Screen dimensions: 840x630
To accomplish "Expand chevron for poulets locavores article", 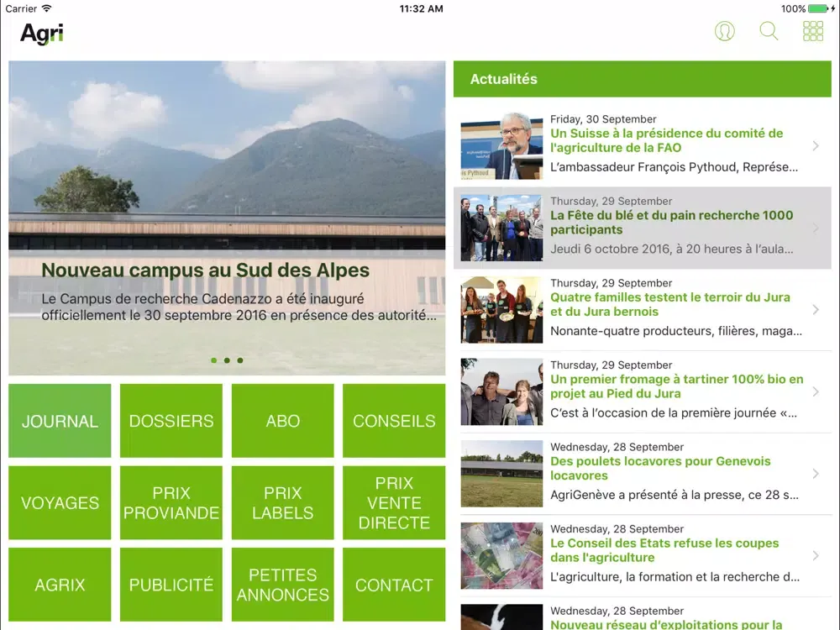I will [x=816, y=474].
